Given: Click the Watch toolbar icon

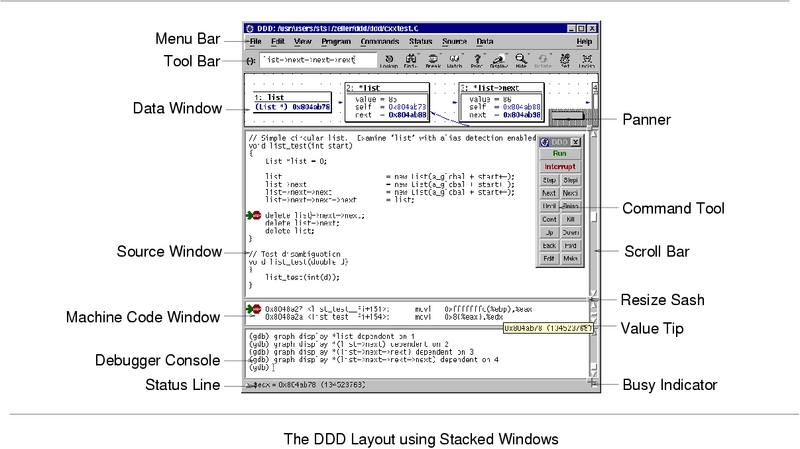Looking at the screenshot, I should [x=455, y=61].
